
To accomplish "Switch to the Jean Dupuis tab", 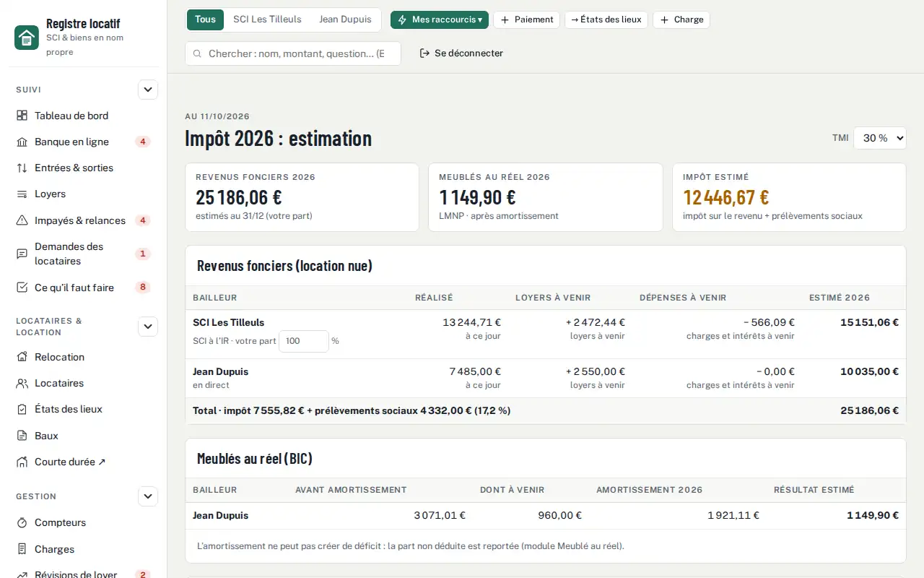I will click(345, 20).
